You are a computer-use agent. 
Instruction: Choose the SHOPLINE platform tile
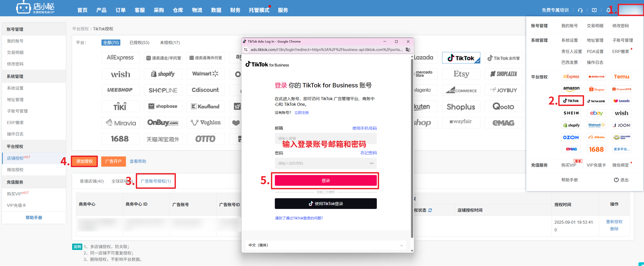[x=163, y=90]
